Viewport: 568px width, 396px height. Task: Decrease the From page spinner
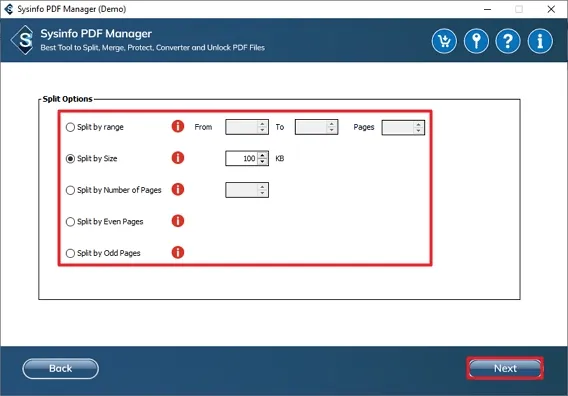(x=263, y=130)
